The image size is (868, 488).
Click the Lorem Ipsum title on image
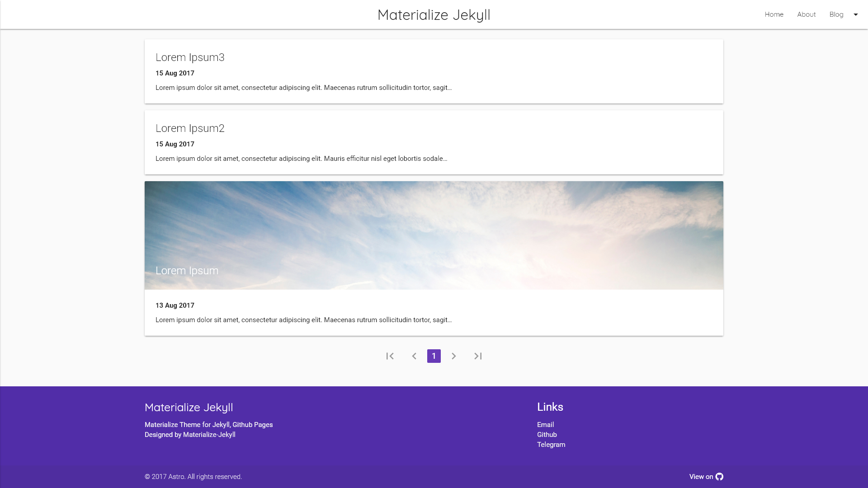(187, 271)
